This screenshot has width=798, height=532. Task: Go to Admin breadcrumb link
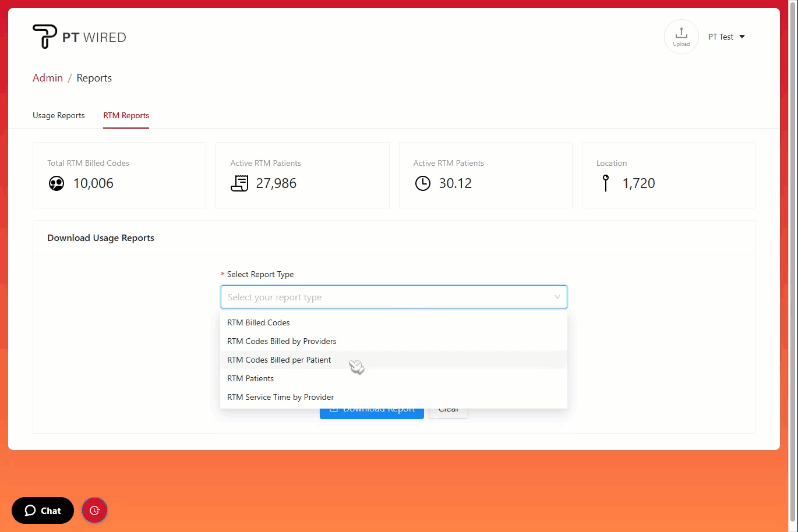[48, 78]
